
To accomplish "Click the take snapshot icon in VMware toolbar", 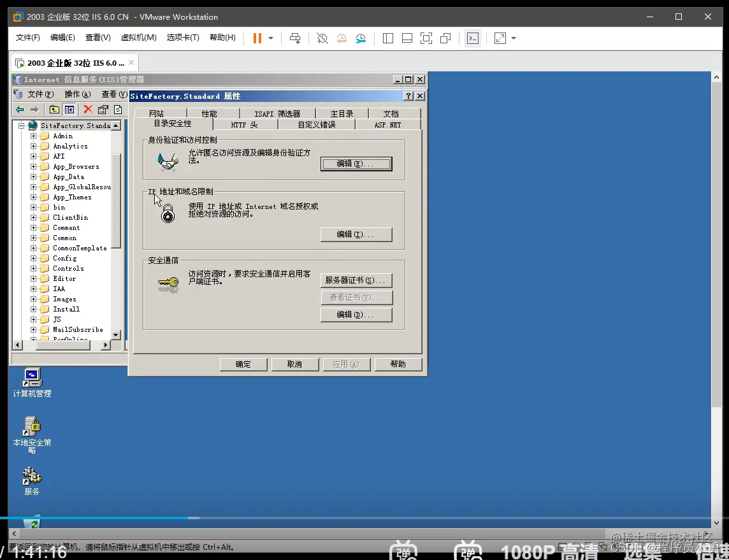I will click(322, 38).
